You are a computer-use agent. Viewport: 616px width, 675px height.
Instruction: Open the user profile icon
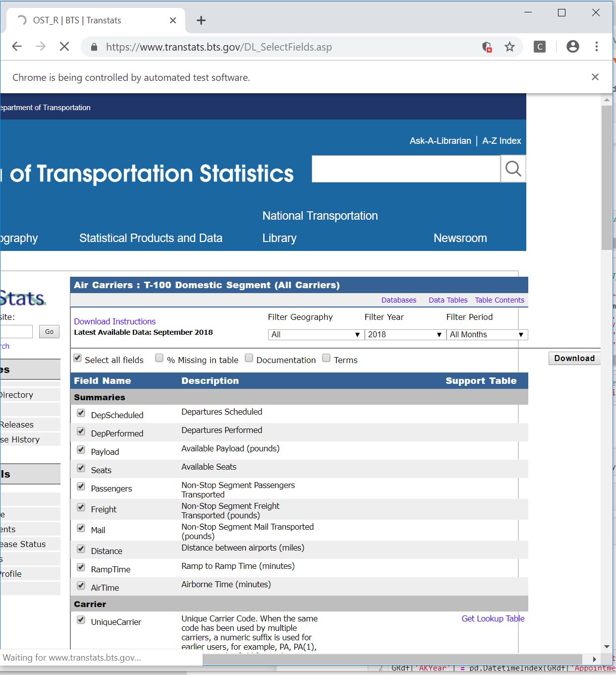pos(572,47)
